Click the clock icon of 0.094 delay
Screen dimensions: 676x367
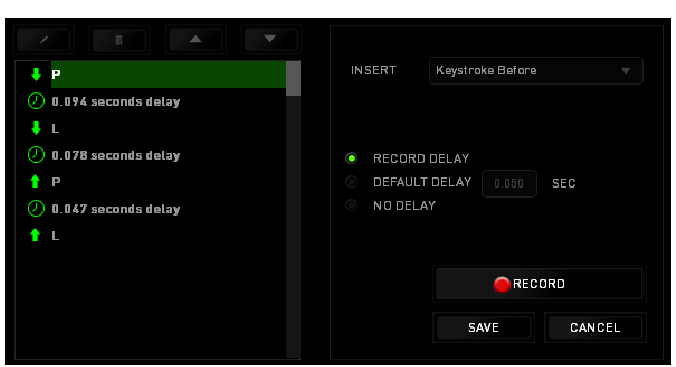pyautogui.click(x=36, y=101)
